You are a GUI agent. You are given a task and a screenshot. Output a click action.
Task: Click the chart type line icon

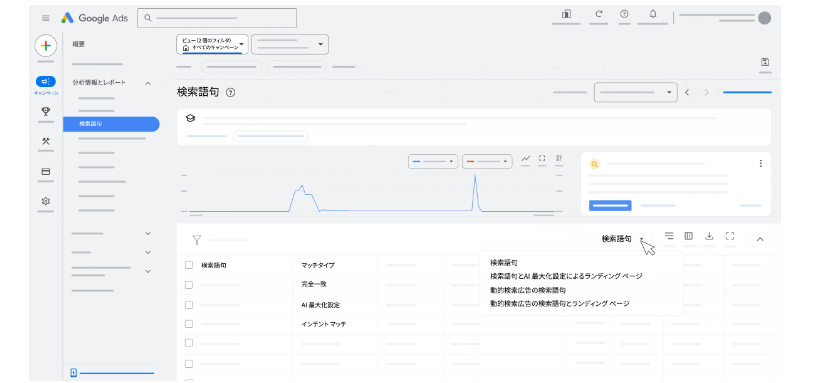[x=526, y=158]
